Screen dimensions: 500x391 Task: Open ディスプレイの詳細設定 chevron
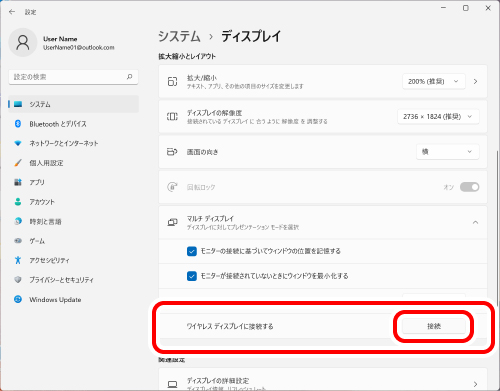click(x=475, y=384)
